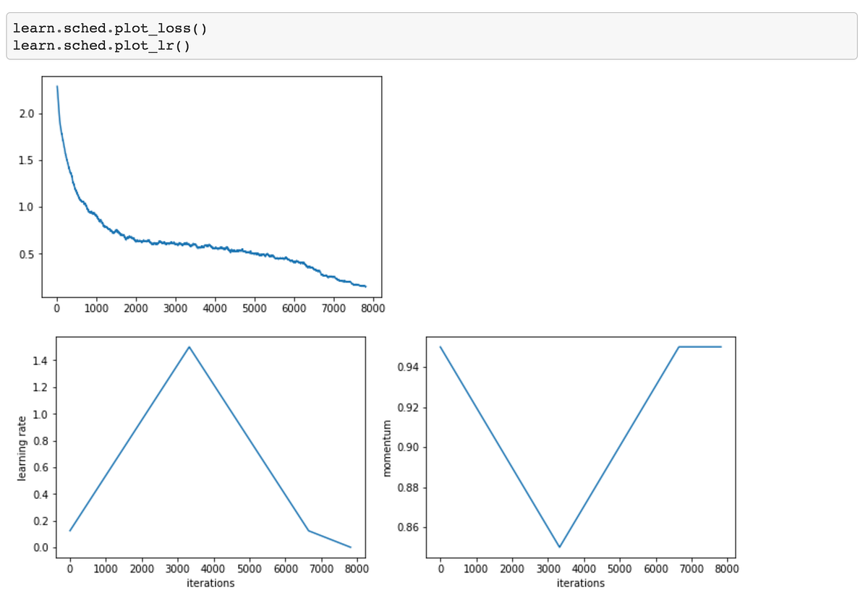Click 'iterations' label under momentum plot
Image resolution: width=868 pixels, height=598 pixels.
point(581,583)
